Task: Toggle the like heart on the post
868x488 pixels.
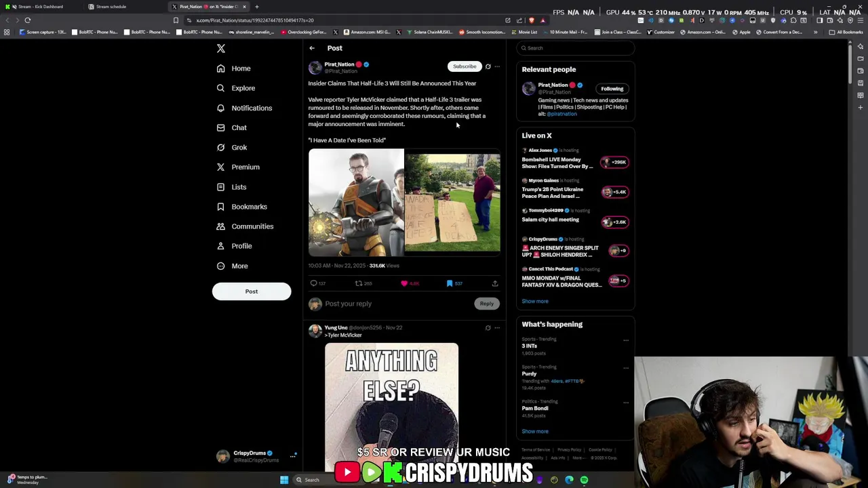Action: click(404, 283)
